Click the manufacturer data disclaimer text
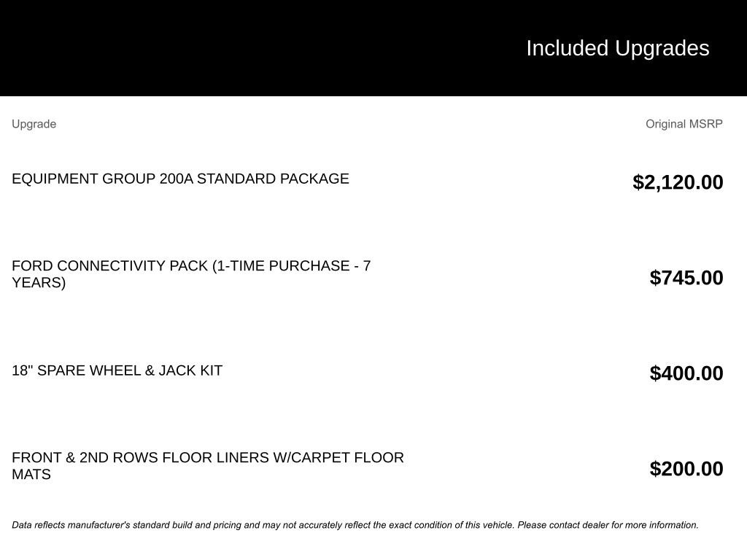The width and height of the screenshot is (747, 560). pos(355,525)
